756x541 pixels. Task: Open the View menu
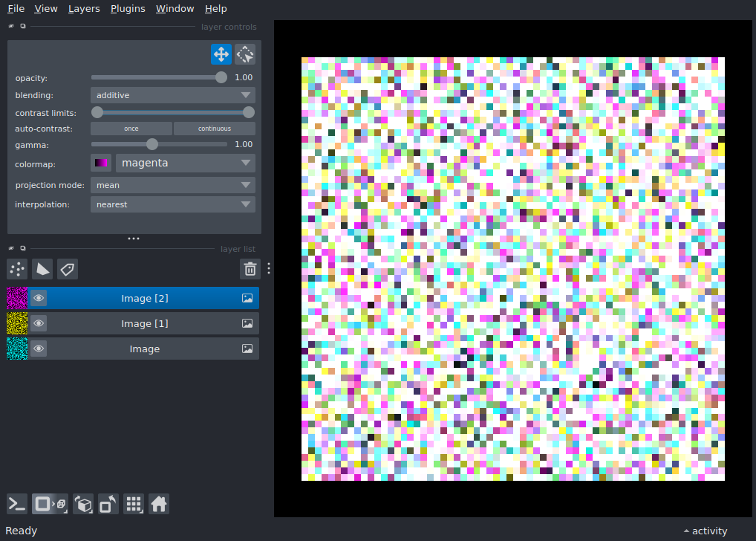[x=45, y=8]
